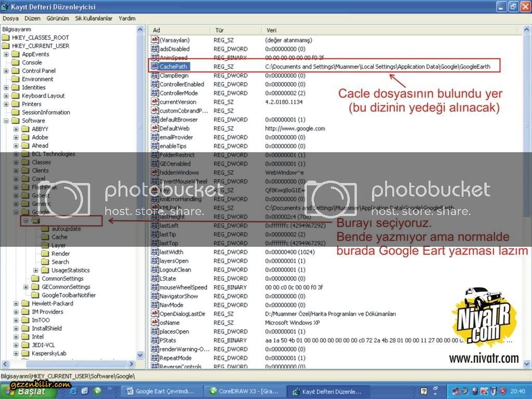Select the DefaultWeb registry entry icon
This screenshot has width=532, height=399.
click(154, 128)
